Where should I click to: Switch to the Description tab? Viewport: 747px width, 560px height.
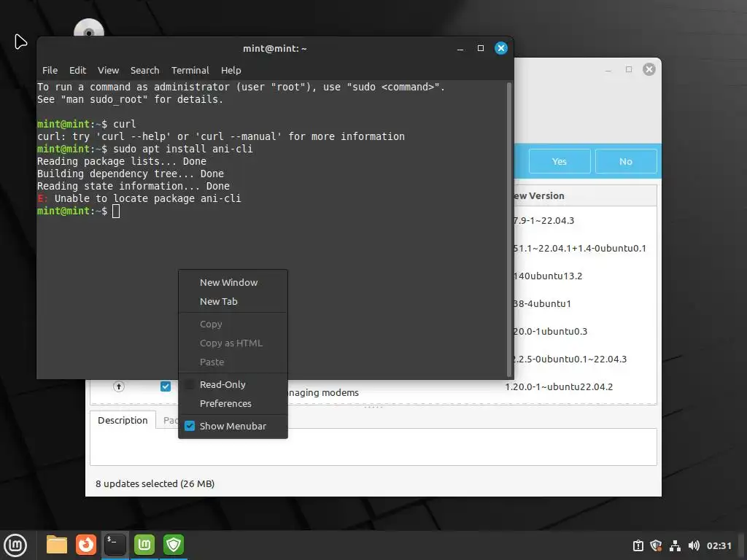[x=123, y=420]
